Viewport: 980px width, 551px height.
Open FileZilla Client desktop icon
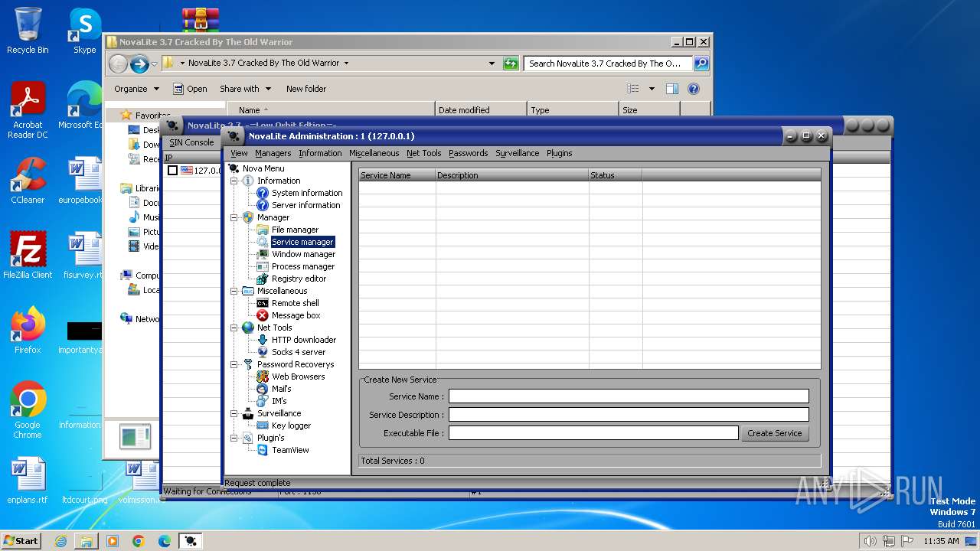pyautogui.click(x=28, y=255)
